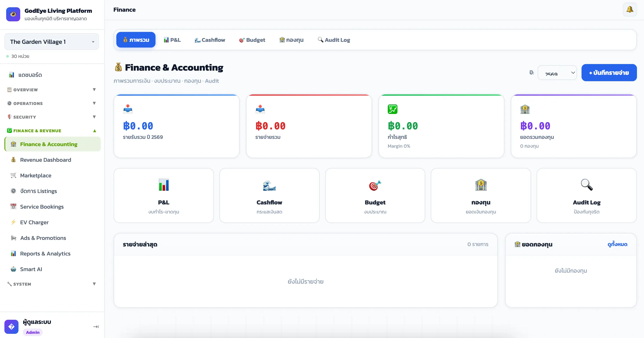The image size is (644, 338).
Task: Open Ads & Promotions from sidebar
Action: tap(53, 238)
